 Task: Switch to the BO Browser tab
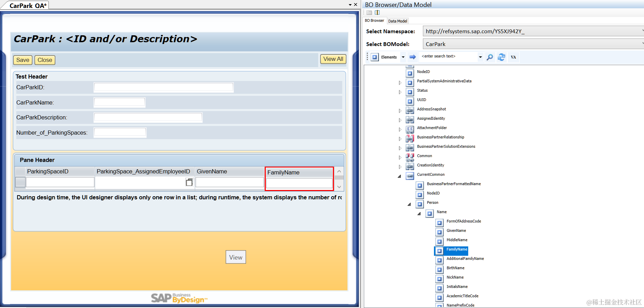click(x=374, y=21)
